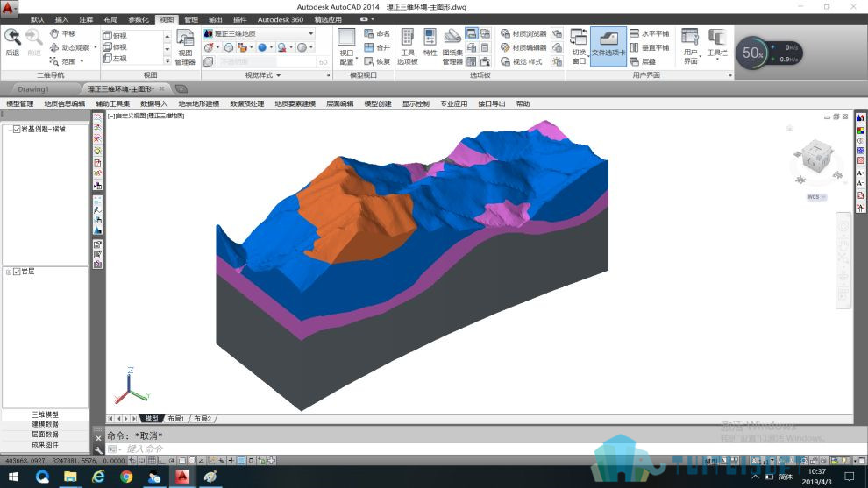868x488 pixels.
Task: Click the 后退 zoom back icon
Action: click(12, 42)
